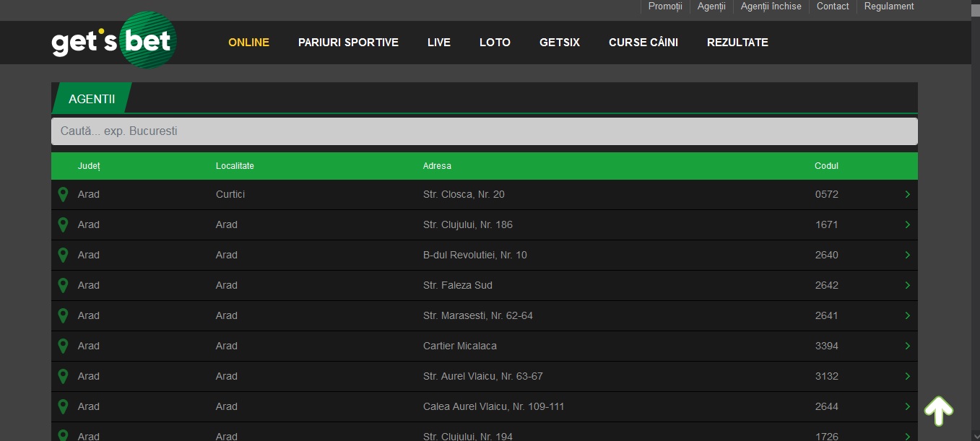Screen dimensions: 980x441
Task: Click the get's bet logo
Action: (x=114, y=40)
